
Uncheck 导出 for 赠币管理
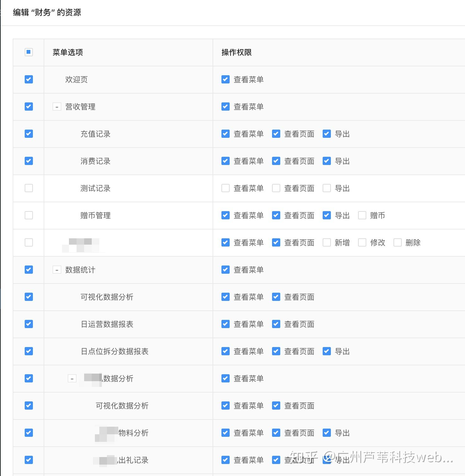(326, 215)
